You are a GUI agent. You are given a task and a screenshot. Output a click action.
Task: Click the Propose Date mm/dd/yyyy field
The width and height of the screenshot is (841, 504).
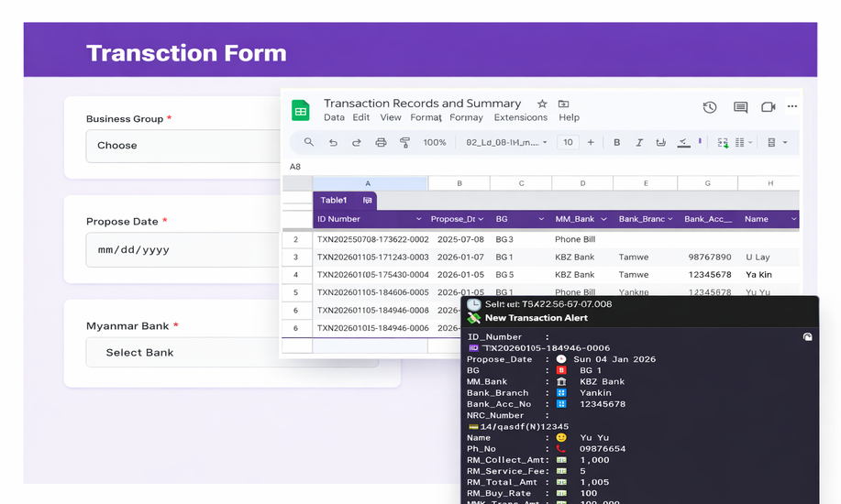coord(183,250)
